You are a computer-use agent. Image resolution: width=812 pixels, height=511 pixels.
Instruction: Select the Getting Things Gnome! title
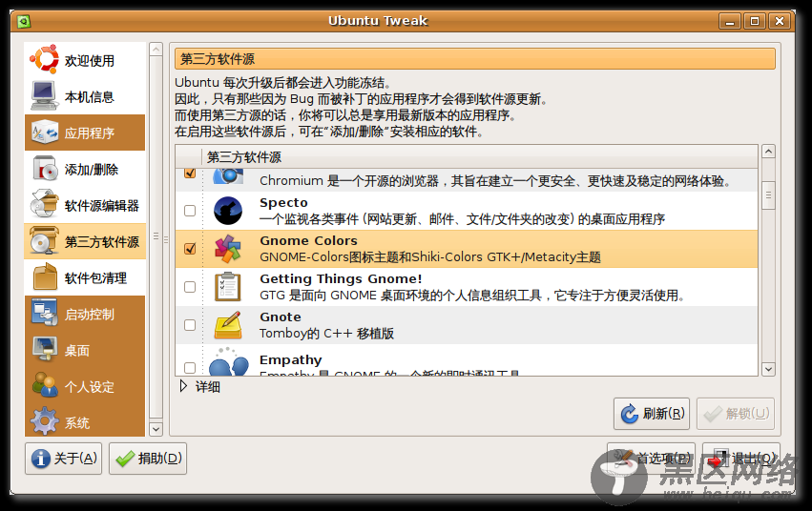pos(341,278)
